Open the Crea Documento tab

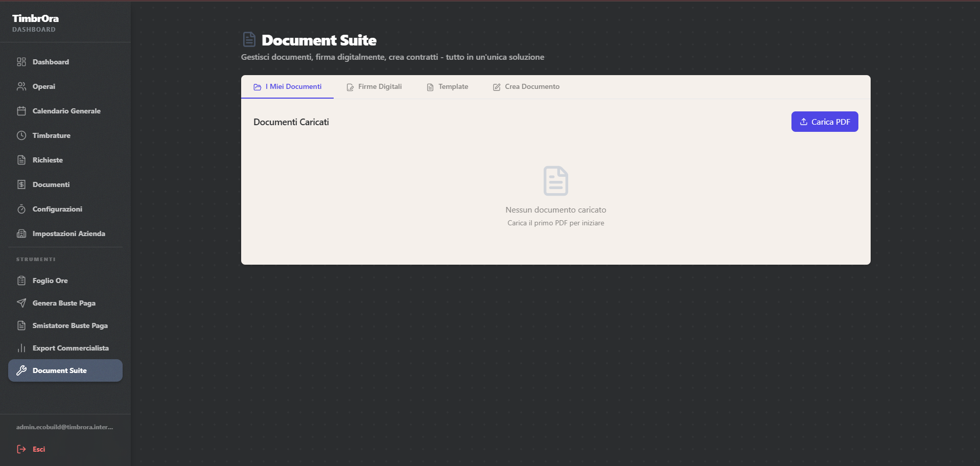click(x=526, y=87)
